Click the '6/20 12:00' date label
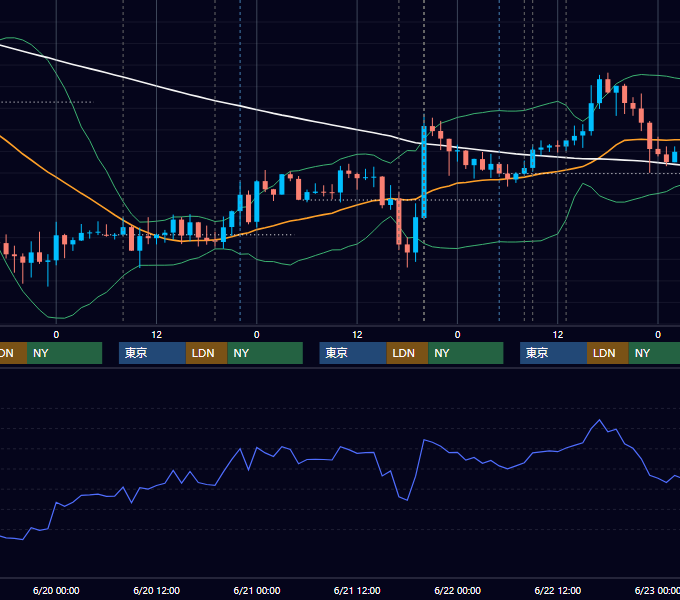Viewport: 680px width, 600px height. pos(157,590)
